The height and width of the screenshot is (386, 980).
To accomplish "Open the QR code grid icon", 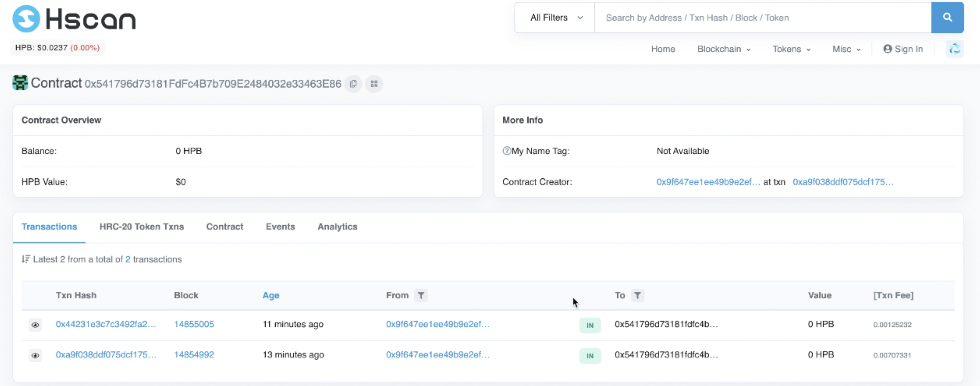I will [x=374, y=84].
